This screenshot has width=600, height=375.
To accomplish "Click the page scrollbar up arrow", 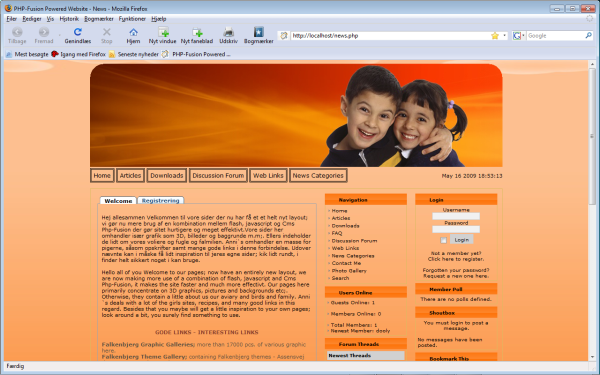I will [x=592, y=64].
